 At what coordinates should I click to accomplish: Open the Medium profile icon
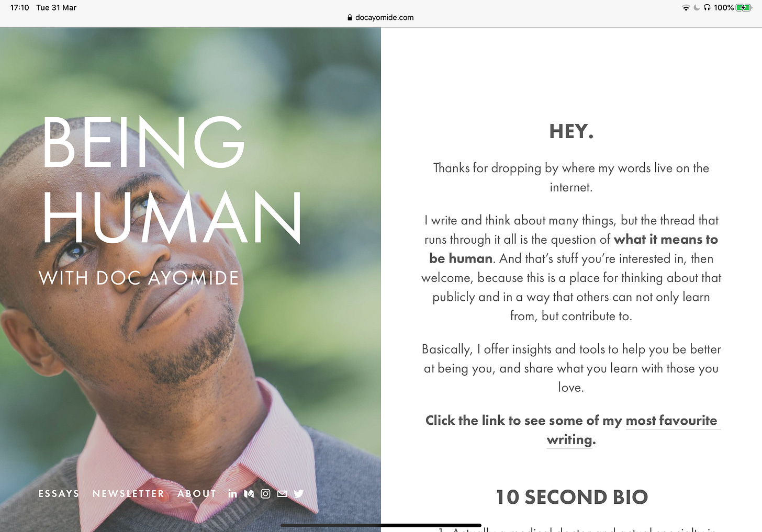[249, 494]
